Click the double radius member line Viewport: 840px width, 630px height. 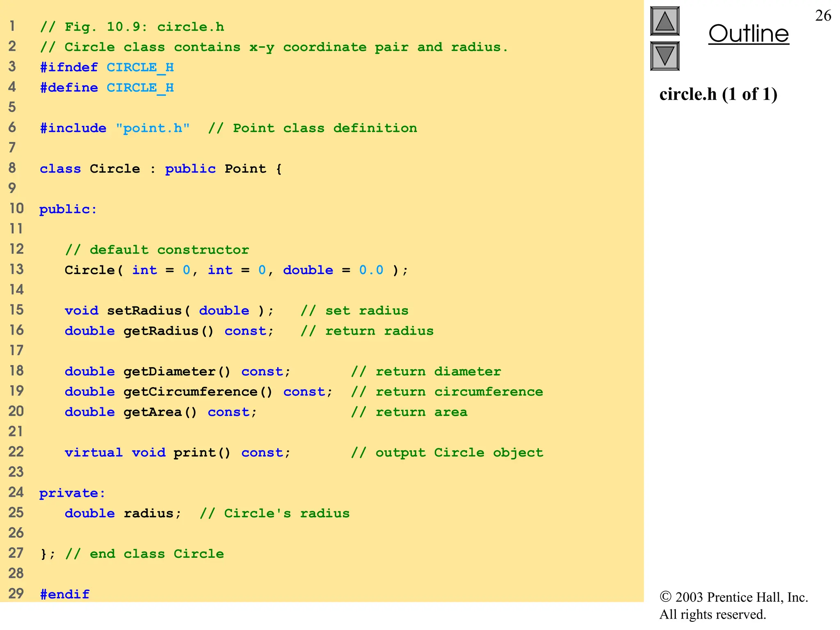pyautogui.click(x=123, y=513)
